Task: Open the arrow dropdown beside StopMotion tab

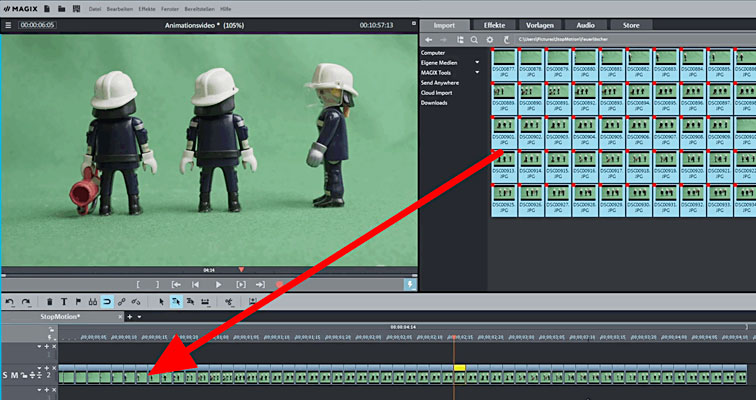Action: [x=140, y=316]
